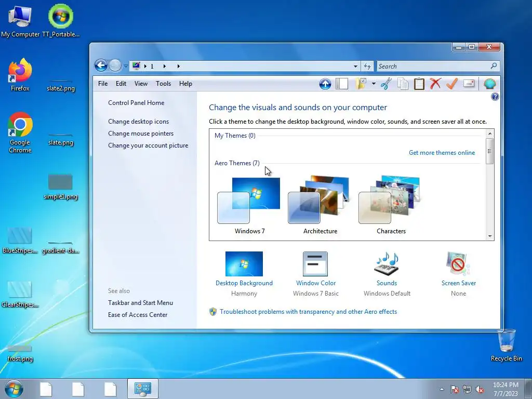Viewport: 532px width, 399px height.
Task: Click the folder Views toolbar icon
Action: coord(361,84)
